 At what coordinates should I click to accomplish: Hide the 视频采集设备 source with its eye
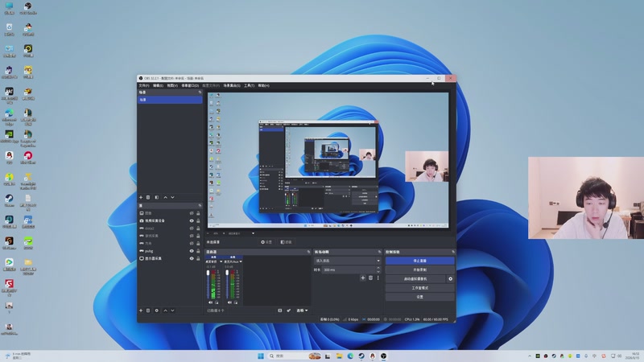tap(192, 220)
